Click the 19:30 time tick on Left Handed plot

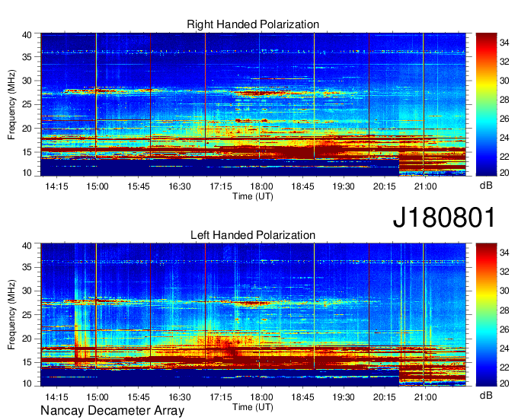344,397
